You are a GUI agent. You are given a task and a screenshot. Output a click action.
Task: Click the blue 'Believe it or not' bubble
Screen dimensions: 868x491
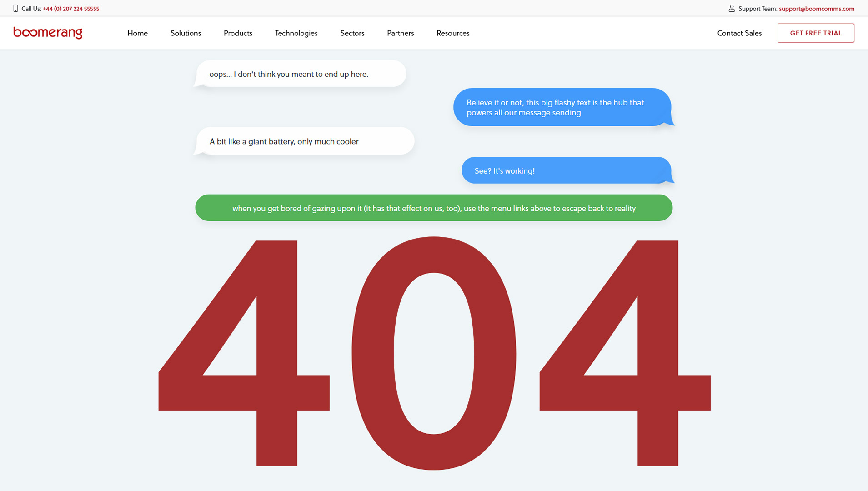tap(562, 108)
